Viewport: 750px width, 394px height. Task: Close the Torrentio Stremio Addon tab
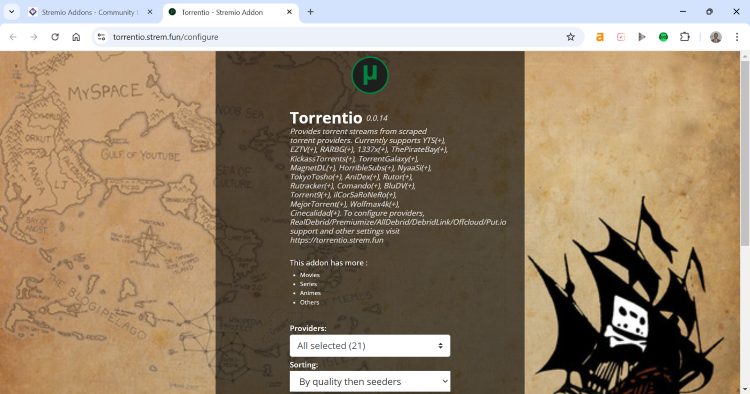(x=289, y=12)
